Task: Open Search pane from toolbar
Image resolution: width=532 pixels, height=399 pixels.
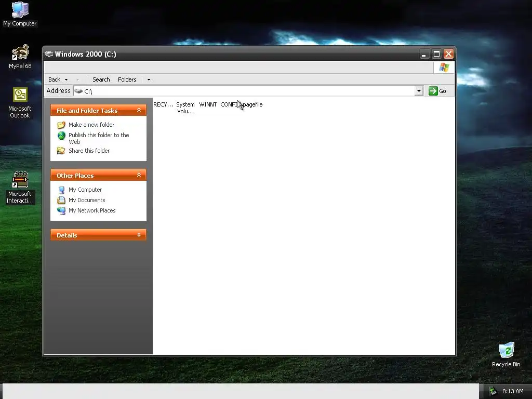Action: tap(101, 79)
